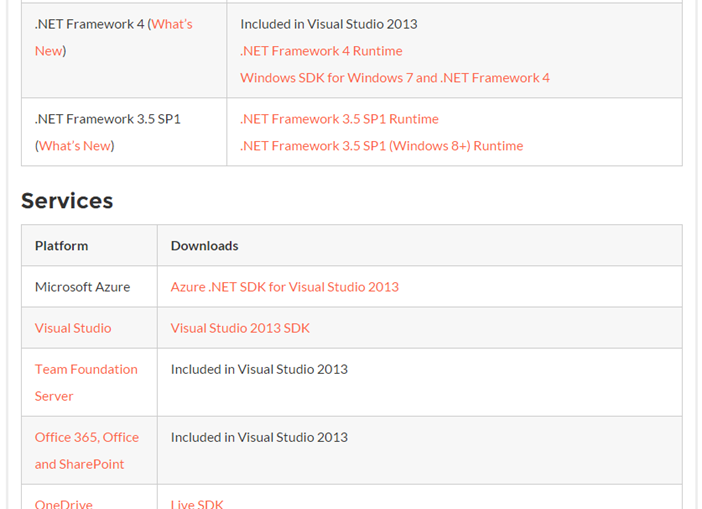Select the '.NET Framework 4' cell text
The width and height of the screenshot is (702, 509).
90,24
